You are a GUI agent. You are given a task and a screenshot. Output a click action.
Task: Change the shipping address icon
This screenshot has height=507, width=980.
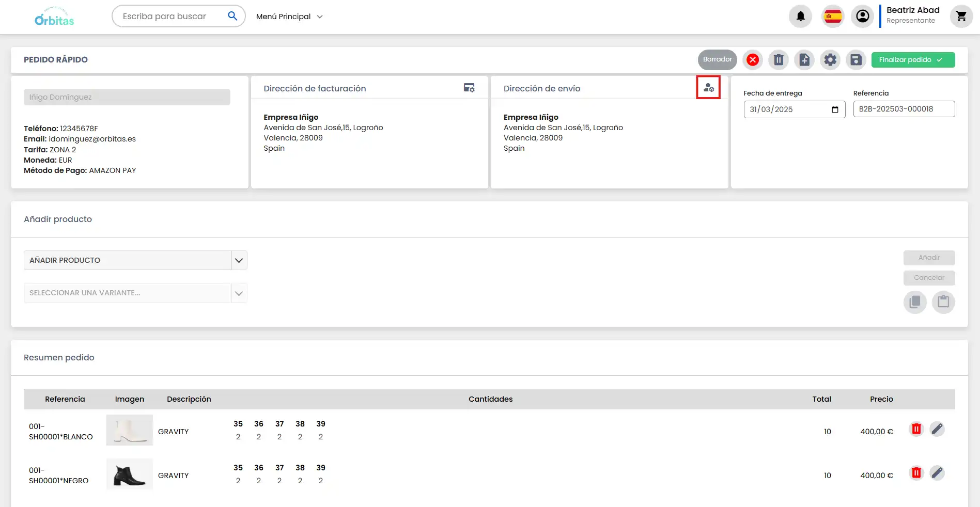pos(708,88)
